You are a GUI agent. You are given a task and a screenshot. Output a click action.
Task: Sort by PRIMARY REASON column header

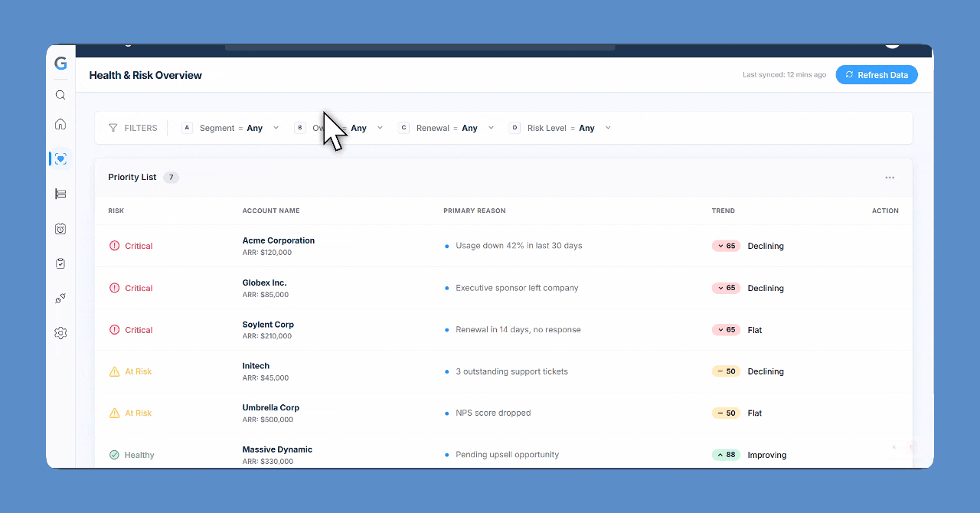click(x=475, y=211)
